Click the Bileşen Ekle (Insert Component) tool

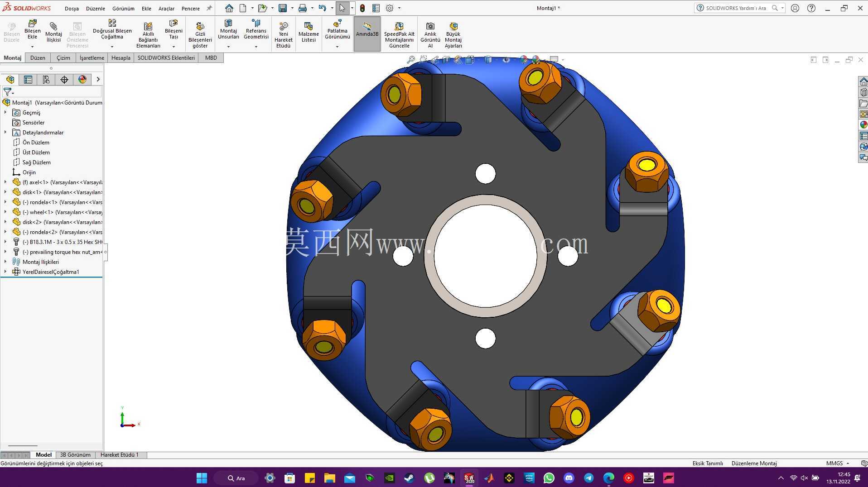tap(32, 30)
